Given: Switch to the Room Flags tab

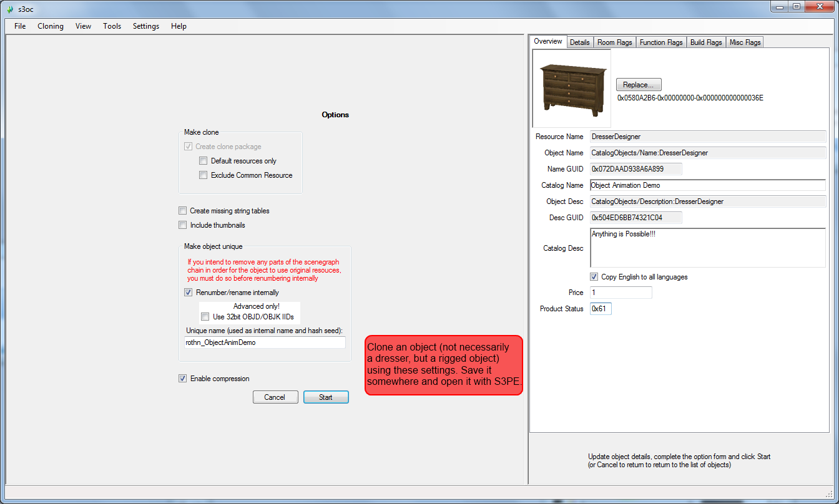Looking at the screenshot, I should click(x=614, y=42).
